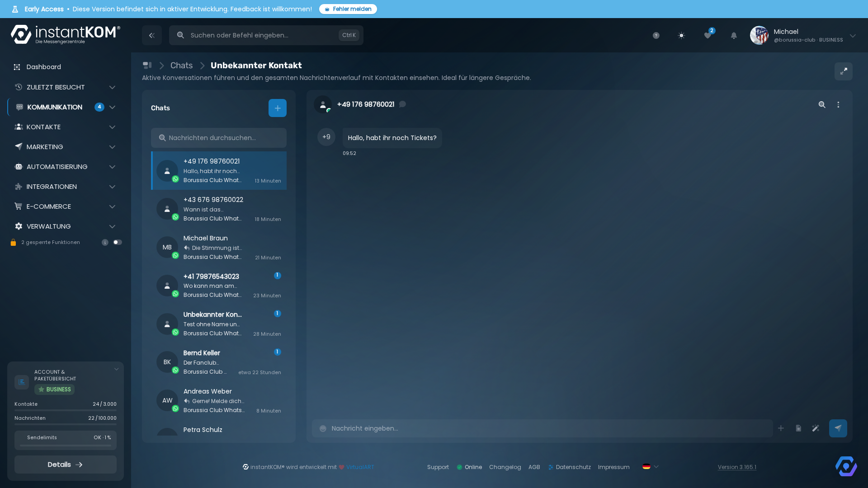This screenshot has width=868, height=488.
Task: Open the help question mark icon
Action: coord(656,35)
